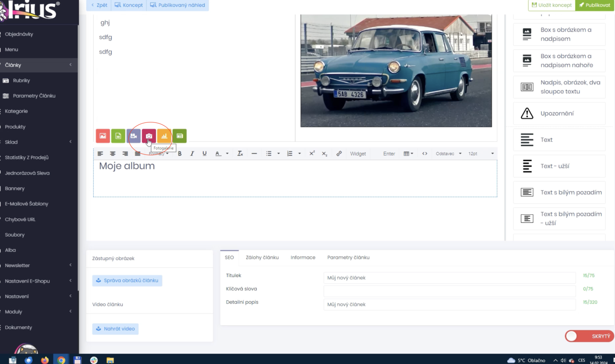Screen dimensions: 615x364
Task: Click the Uložit koncept button
Action: point(552,5)
